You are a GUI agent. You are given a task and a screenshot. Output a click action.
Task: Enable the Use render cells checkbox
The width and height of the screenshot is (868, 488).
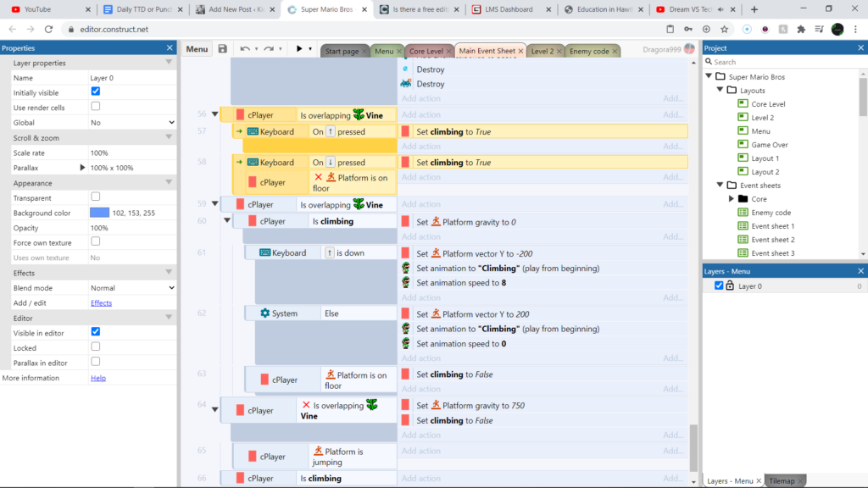tap(95, 106)
